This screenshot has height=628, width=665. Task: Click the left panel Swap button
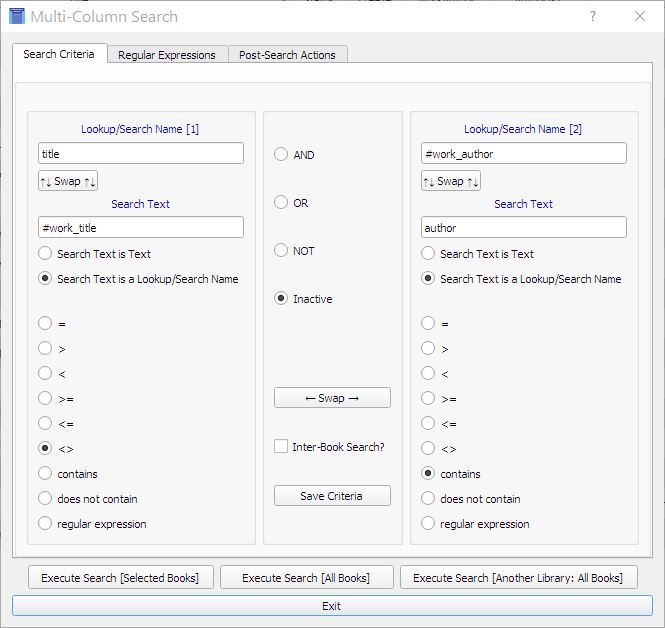[x=68, y=181]
